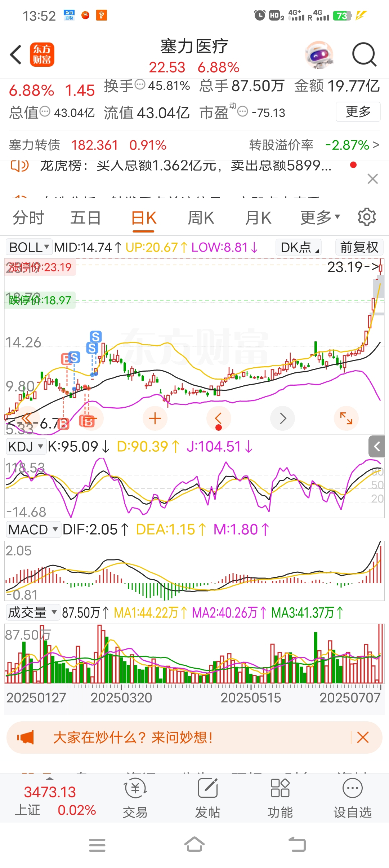Tap Android back navigation button
The image size is (389, 868).
[297, 845]
